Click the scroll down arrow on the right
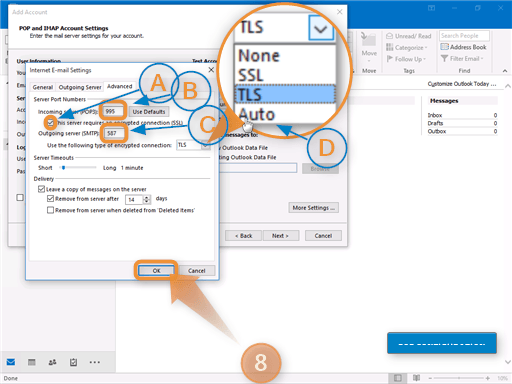512x384 pixels. click(x=508, y=362)
